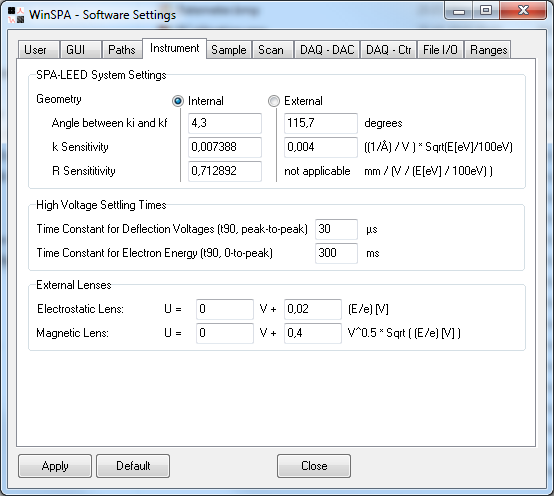Minimize the Software Settings window
The image size is (554, 496).
(459, 11)
